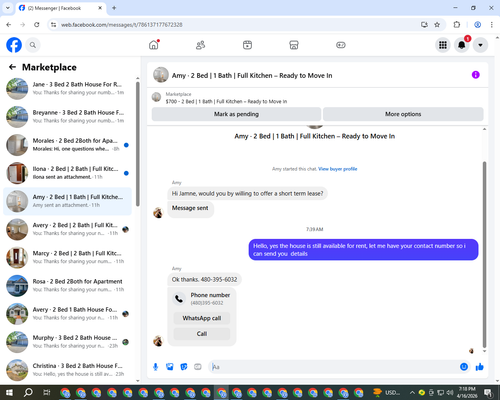Open Task View on the taskbar

tap(47, 393)
